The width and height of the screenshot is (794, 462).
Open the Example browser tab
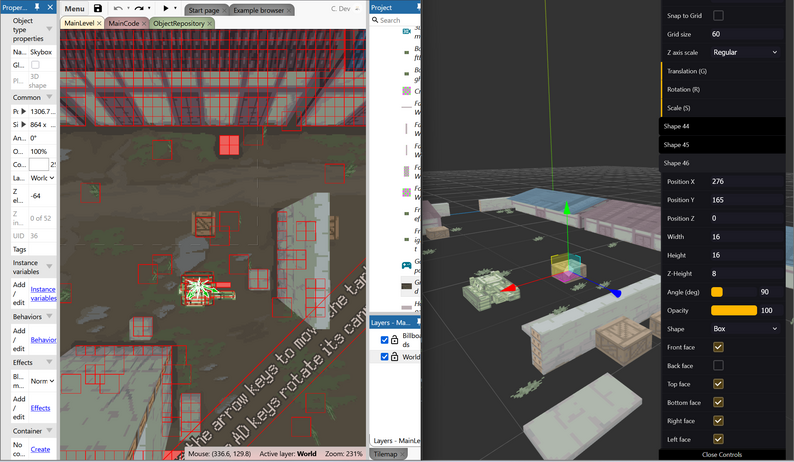(258, 10)
